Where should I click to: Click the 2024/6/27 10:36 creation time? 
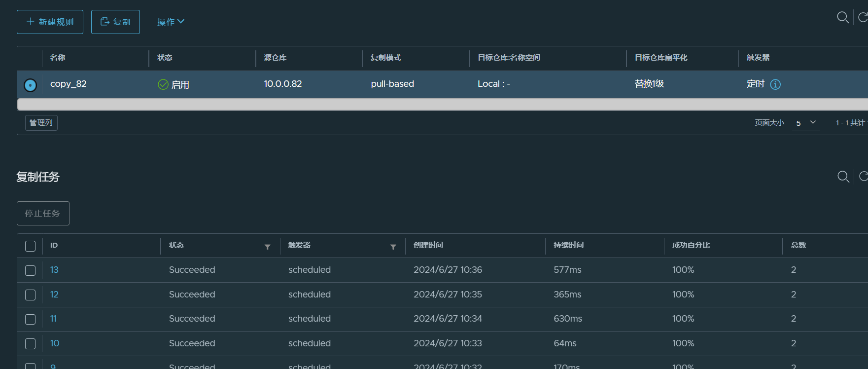point(448,270)
